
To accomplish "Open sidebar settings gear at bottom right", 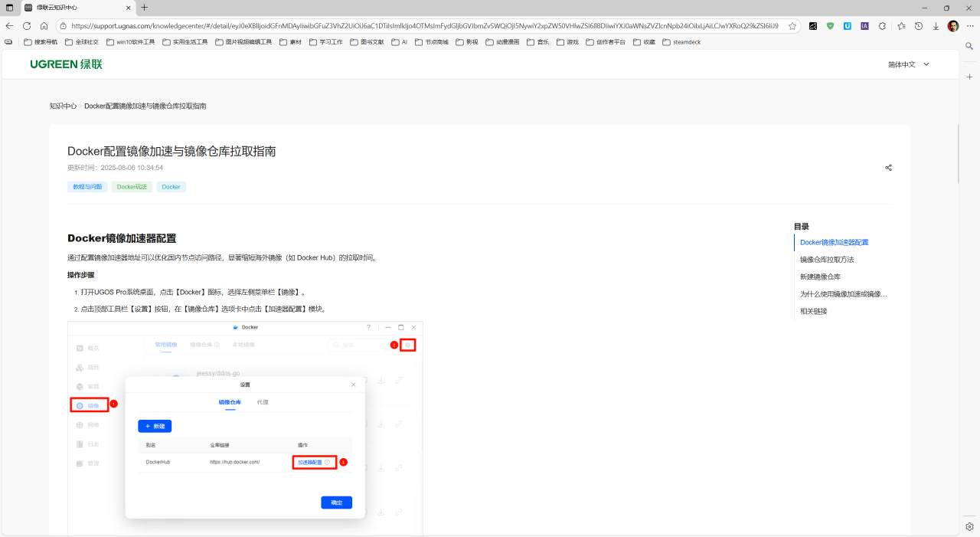I will click(969, 527).
